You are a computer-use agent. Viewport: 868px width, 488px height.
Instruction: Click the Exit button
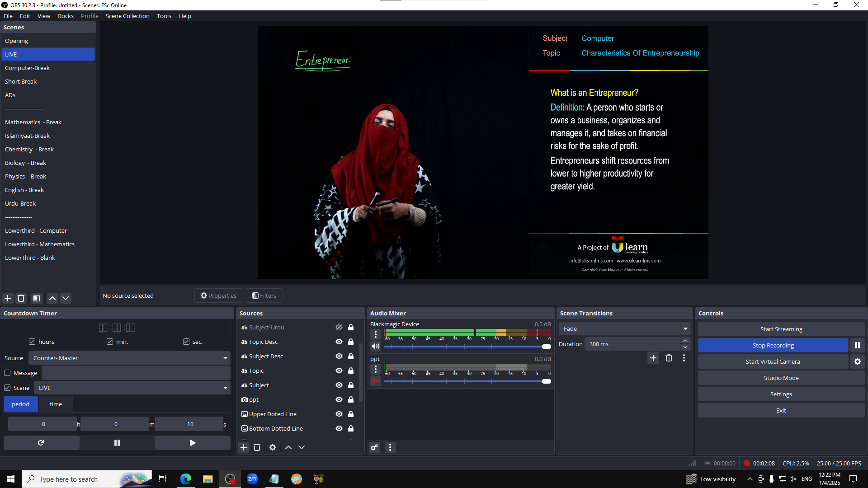[x=781, y=410]
